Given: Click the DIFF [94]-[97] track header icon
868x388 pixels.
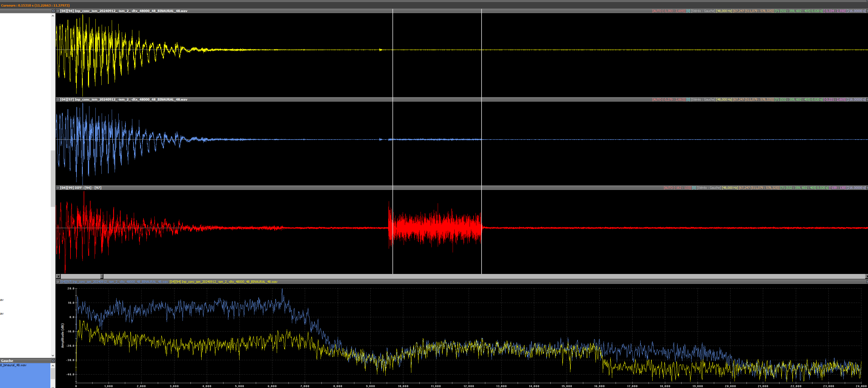Looking at the screenshot, I should tap(58, 188).
